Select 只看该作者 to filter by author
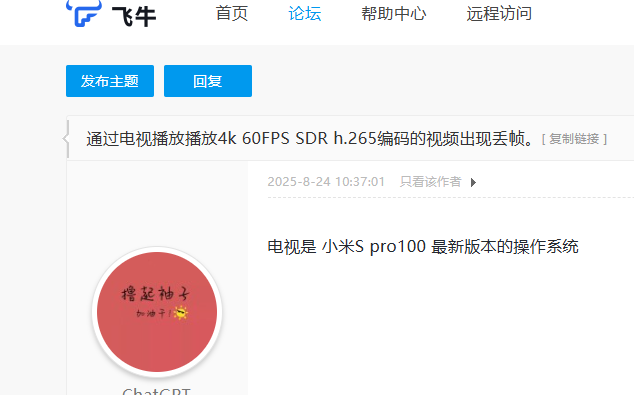Screen dimensions: 634x395 430,182
